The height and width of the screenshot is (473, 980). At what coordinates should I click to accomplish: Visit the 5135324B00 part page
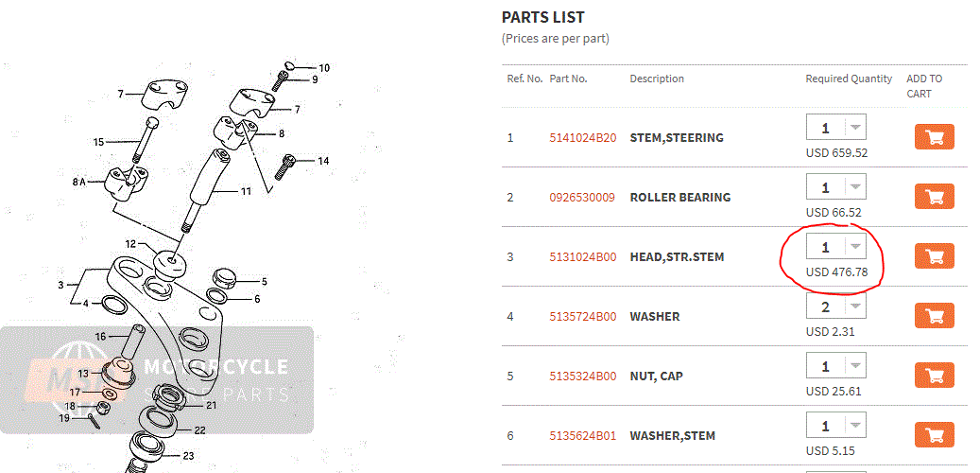point(582,377)
